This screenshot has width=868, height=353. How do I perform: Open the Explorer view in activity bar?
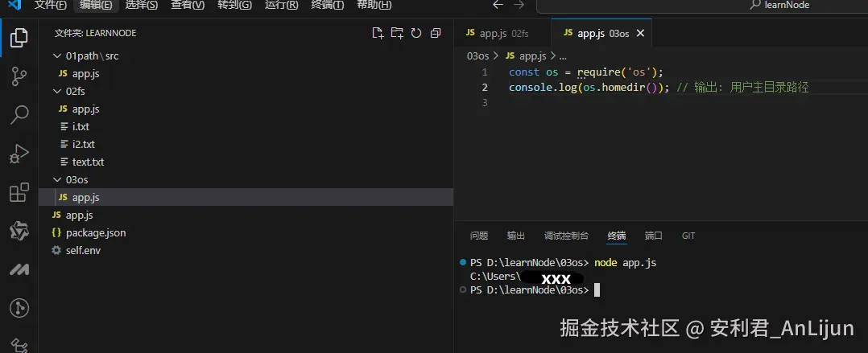[x=19, y=38]
